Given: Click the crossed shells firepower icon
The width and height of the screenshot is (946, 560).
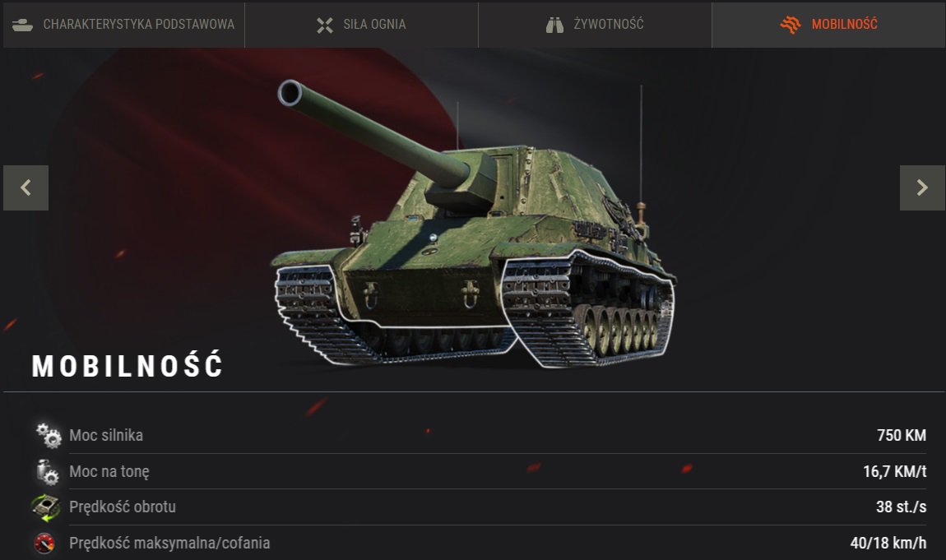Looking at the screenshot, I should click(x=325, y=25).
